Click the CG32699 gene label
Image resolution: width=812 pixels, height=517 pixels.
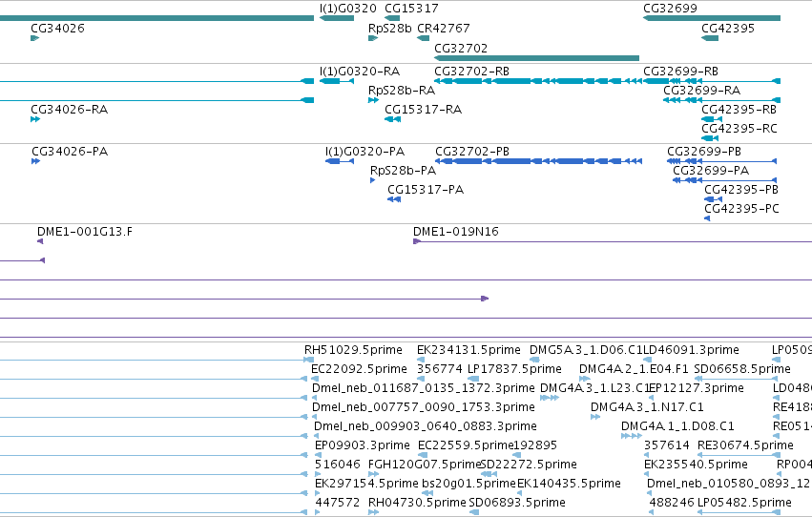[670, 9]
